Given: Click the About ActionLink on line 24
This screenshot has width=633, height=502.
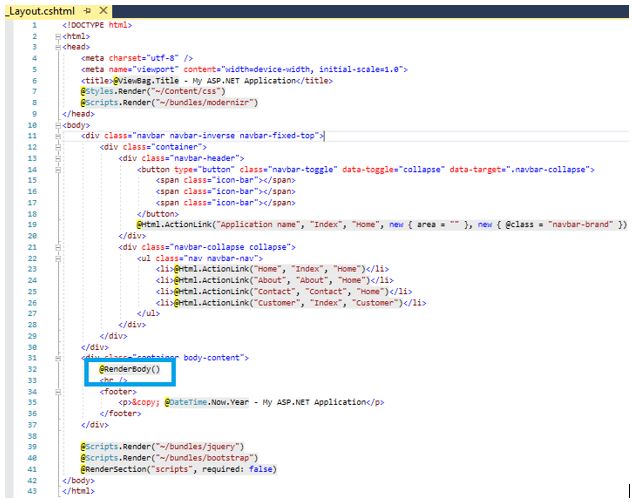Looking at the screenshot, I should [x=272, y=280].
